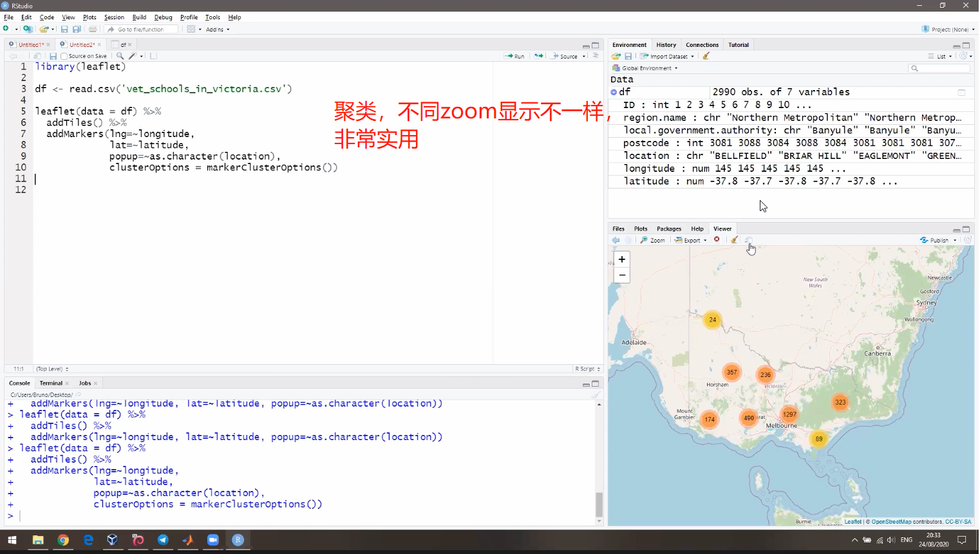Open the new file type dropdown arrow
Viewport: 980px width, 554px height.
[x=16, y=29]
